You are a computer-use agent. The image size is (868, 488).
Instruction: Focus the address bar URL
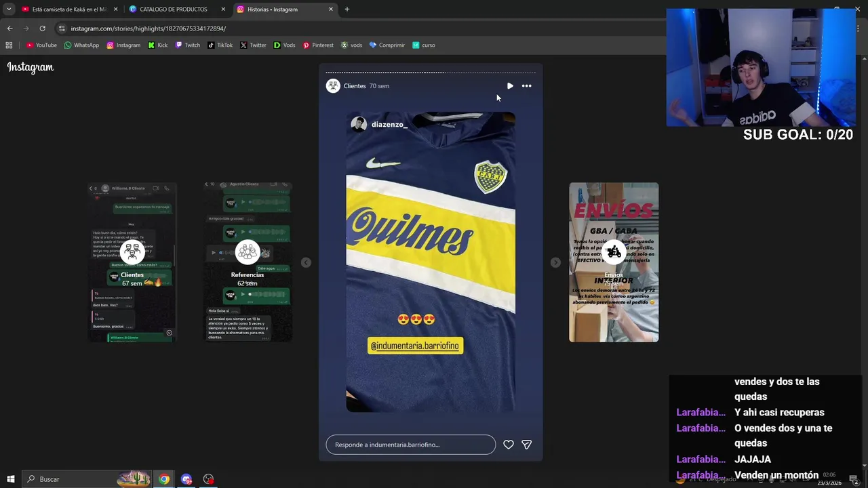[x=149, y=28]
